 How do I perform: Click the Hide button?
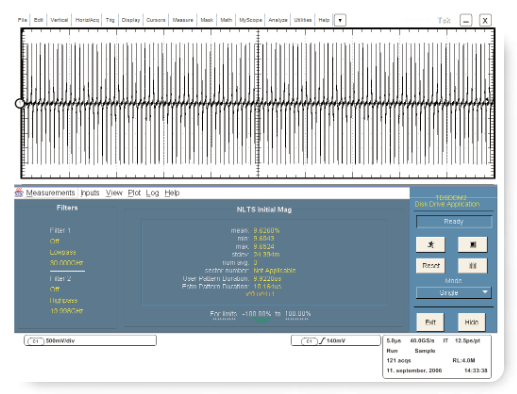click(x=471, y=322)
